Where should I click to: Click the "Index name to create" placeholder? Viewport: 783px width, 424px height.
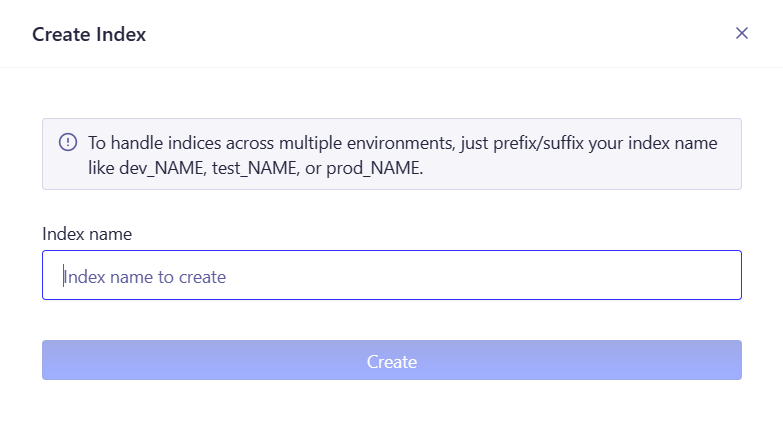tap(145, 277)
